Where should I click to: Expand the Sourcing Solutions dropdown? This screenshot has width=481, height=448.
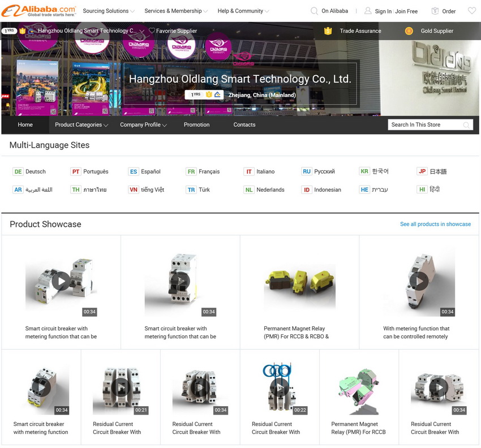[x=109, y=11]
